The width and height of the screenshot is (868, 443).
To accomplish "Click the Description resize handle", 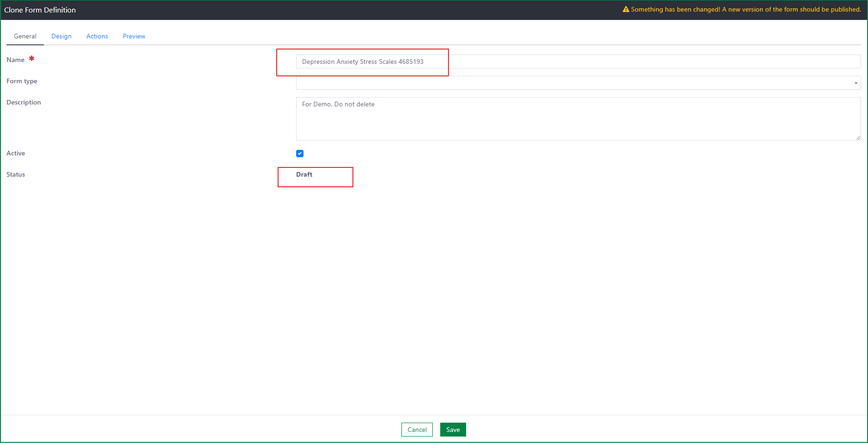I will [858, 137].
